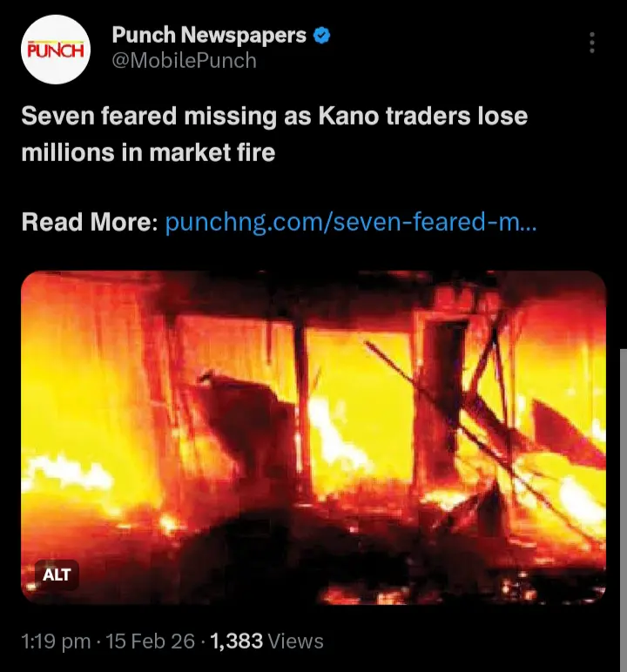This screenshot has height=672, width=627.
Task: Open the market fire photo
Action: coord(313,438)
